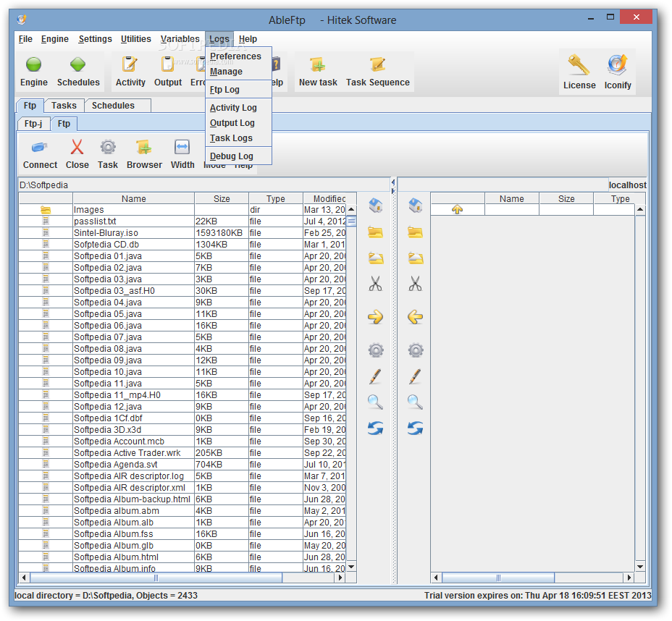Open Debug Log from the Logs menu
Image resolution: width=672 pixels, height=621 pixels.
(x=238, y=156)
